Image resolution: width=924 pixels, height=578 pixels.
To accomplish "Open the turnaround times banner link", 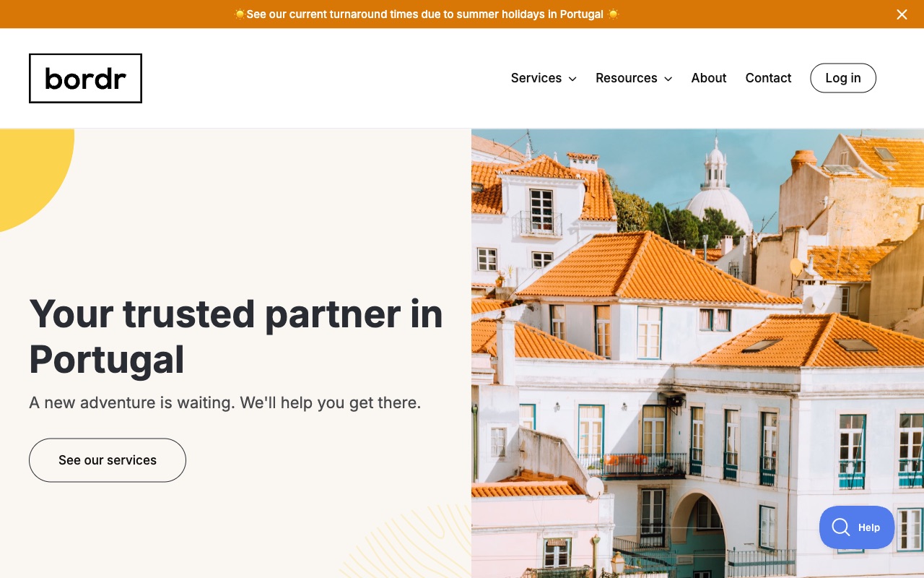I will (x=427, y=14).
